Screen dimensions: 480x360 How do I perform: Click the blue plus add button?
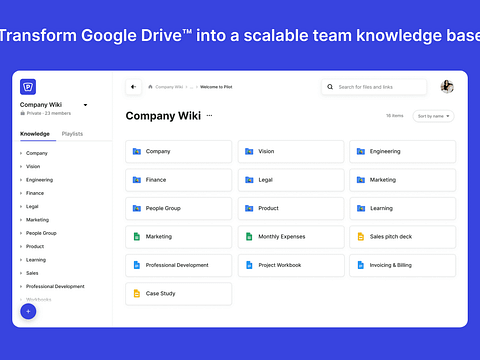coord(28,311)
